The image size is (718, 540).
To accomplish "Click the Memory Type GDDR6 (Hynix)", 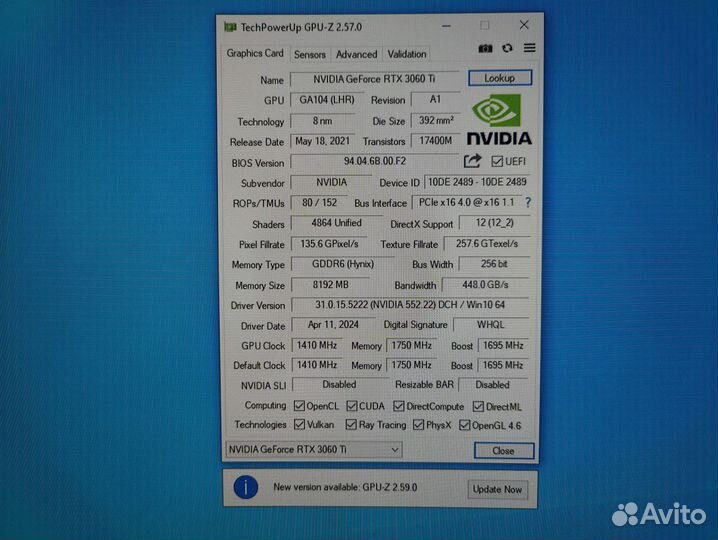I will [343, 264].
